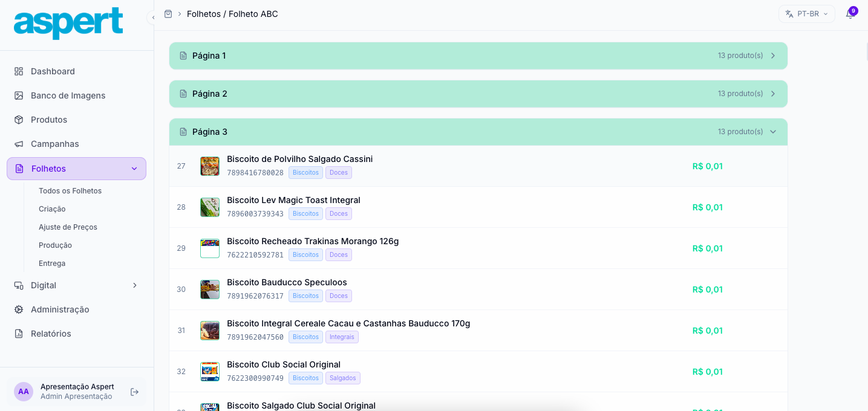Click the Biscoitos tag on item 27
Viewport: 868px width, 411px height.
tap(305, 173)
